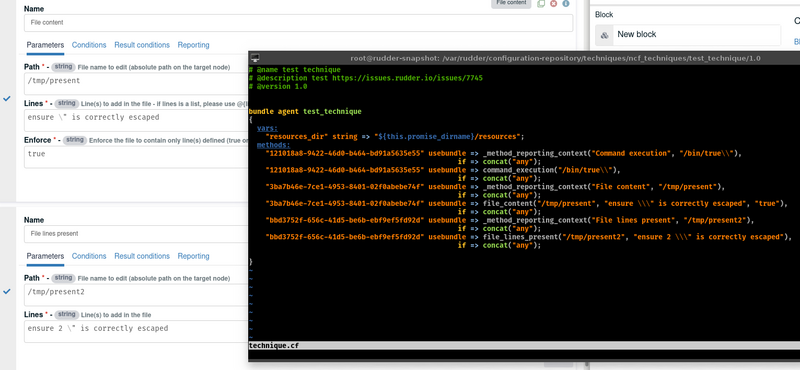The width and height of the screenshot is (800, 370).
Task: Switch to Result conditions tab in File content
Action: point(142,45)
